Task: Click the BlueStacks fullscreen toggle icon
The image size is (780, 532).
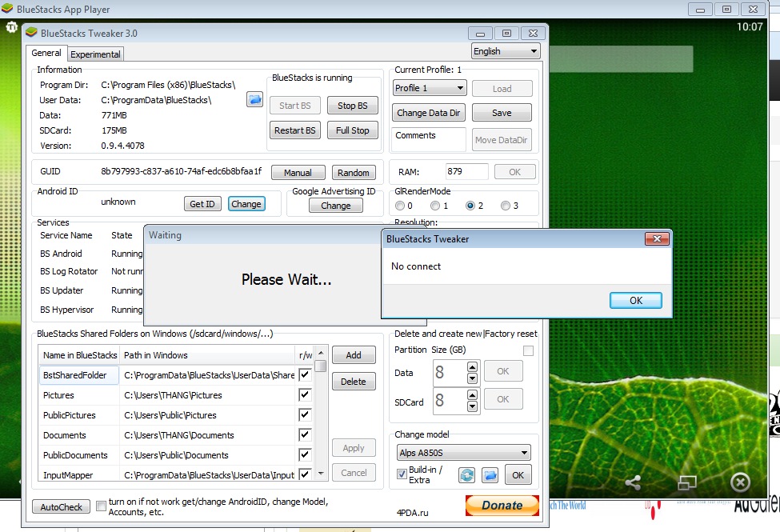Action: (687, 482)
